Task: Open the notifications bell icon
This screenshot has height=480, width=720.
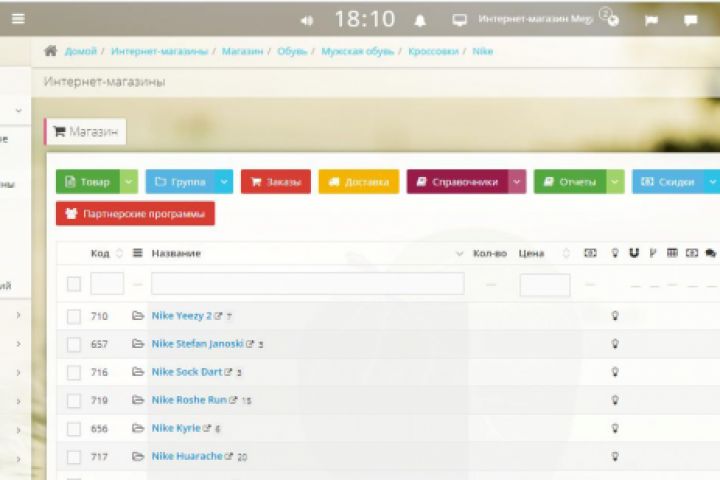Action: point(420,21)
